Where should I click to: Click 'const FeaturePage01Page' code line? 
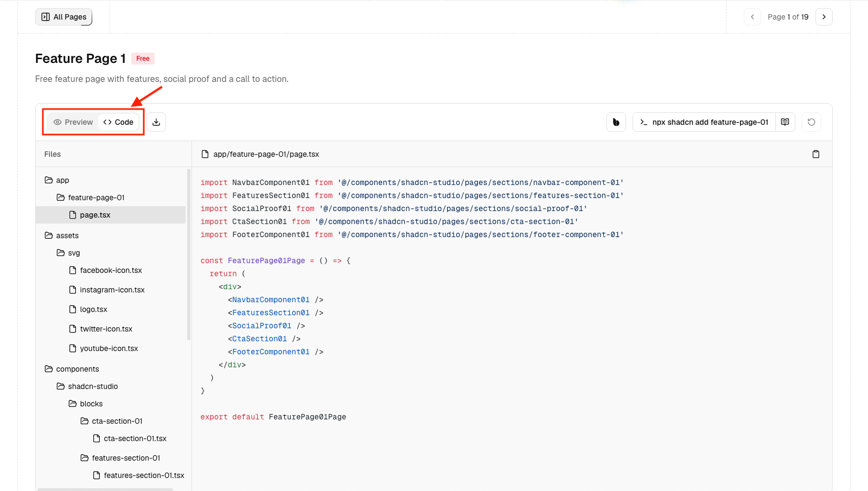point(276,261)
